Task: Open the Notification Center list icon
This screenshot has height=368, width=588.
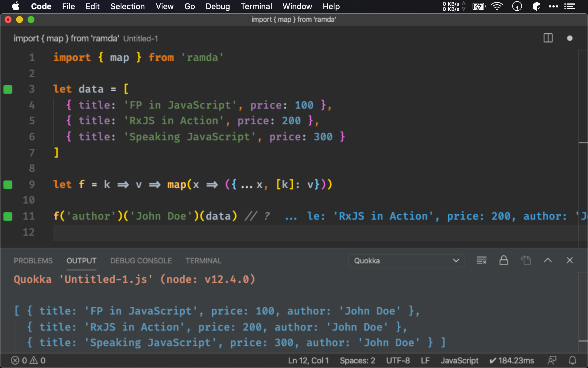Action: (x=569, y=6)
